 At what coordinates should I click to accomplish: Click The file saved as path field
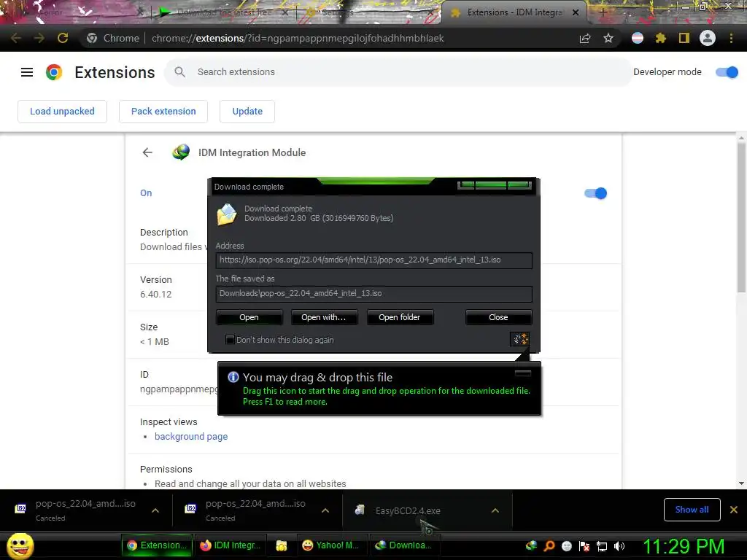click(x=374, y=293)
